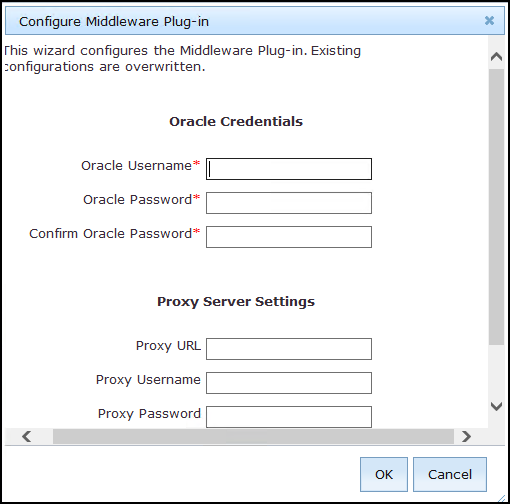Click the Oracle Credentials heading
This screenshot has height=504, width=510.
(236, 122)
